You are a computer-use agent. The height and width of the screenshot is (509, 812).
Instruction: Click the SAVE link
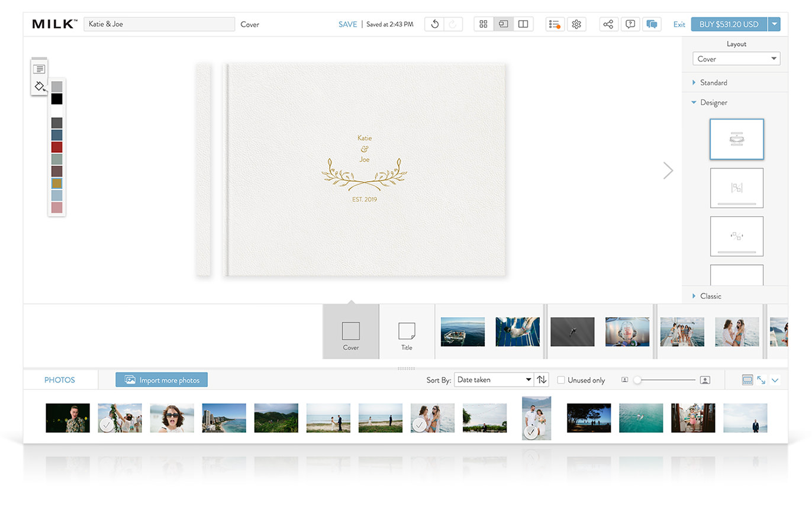click(x=348, y=24)
